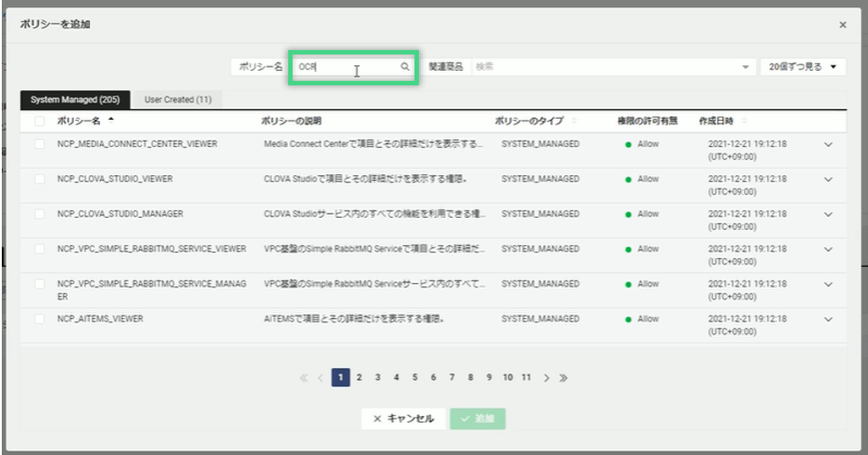Click the search magnifier icon in policy name field
Screen dimensions: 868x455
(x=405, y=67)
